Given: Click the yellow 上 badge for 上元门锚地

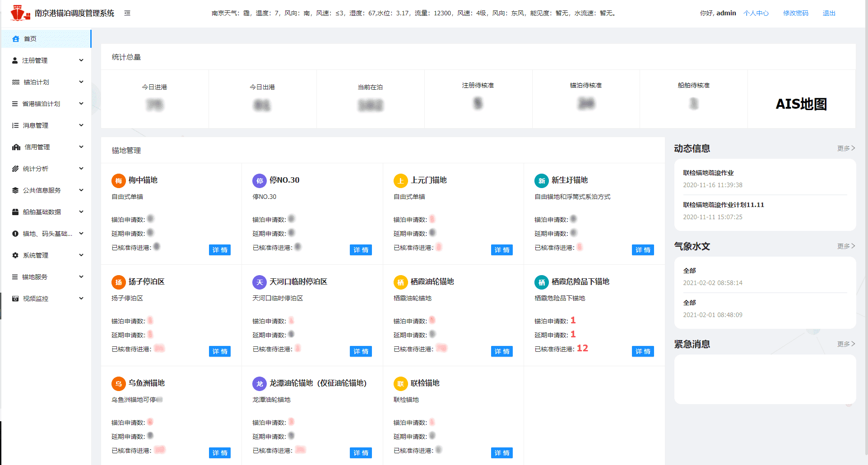Looking at the screenshot, I should click(x=400, y=180).
